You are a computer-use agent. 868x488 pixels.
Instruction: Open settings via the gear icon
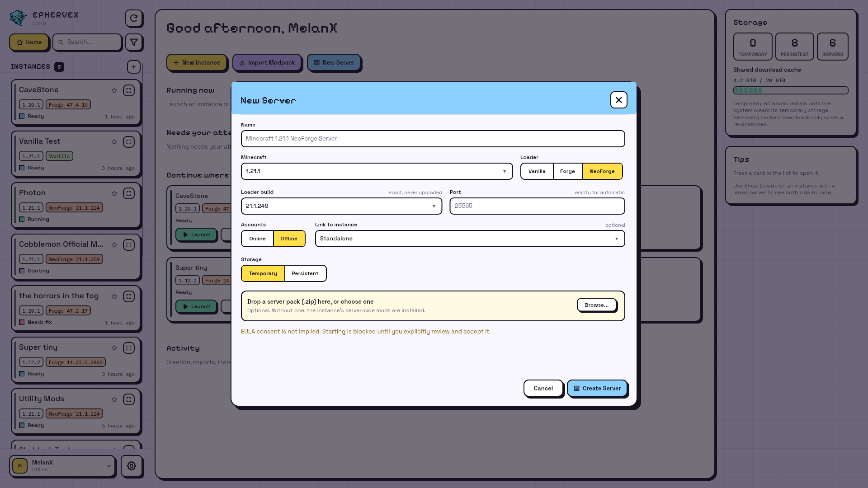coord(132,466)
